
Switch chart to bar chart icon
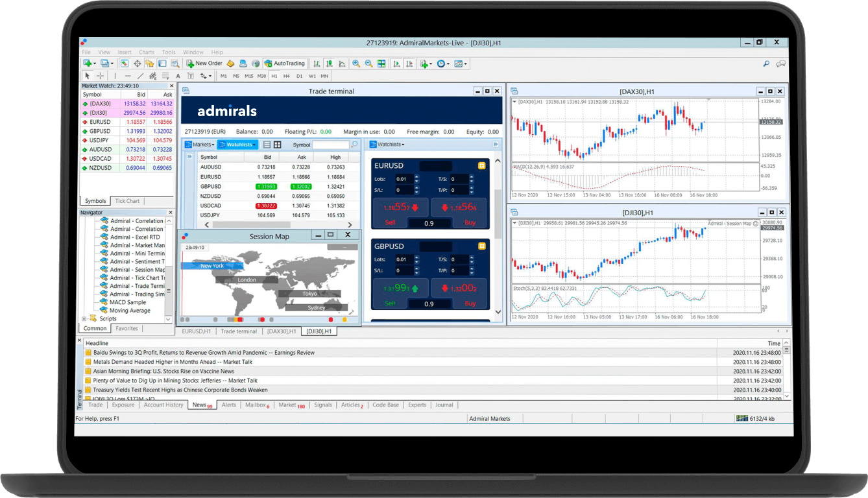[316, 64]
